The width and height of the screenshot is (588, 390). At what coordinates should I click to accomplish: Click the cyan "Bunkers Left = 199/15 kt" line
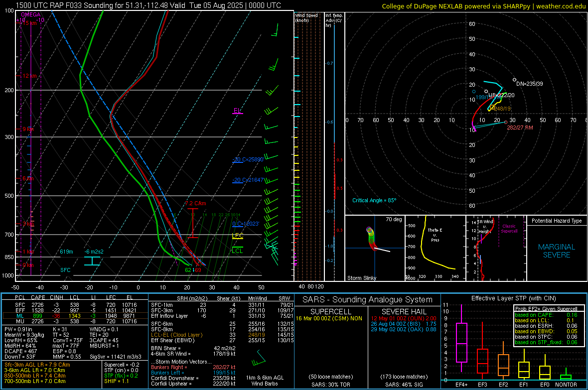[193, 373]
